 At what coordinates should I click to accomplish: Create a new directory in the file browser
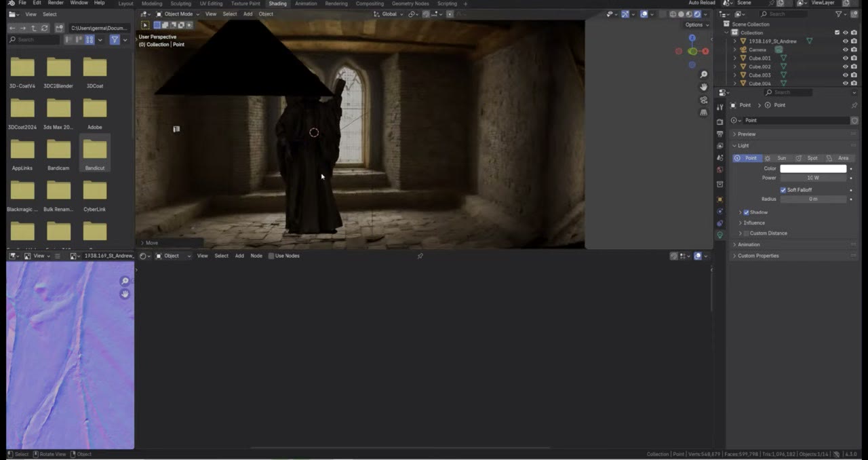coord(59,28)
